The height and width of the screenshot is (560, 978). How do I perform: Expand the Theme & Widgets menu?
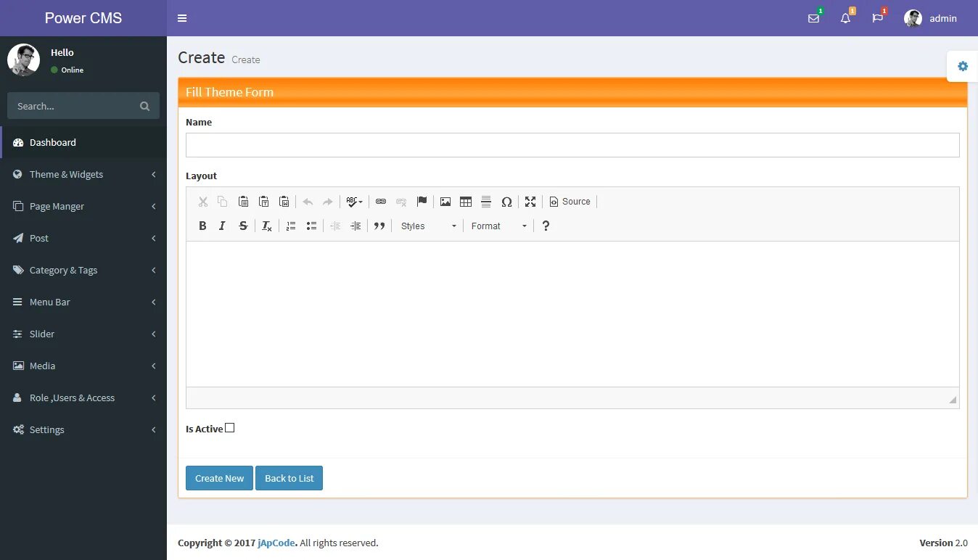click(83, 174)
